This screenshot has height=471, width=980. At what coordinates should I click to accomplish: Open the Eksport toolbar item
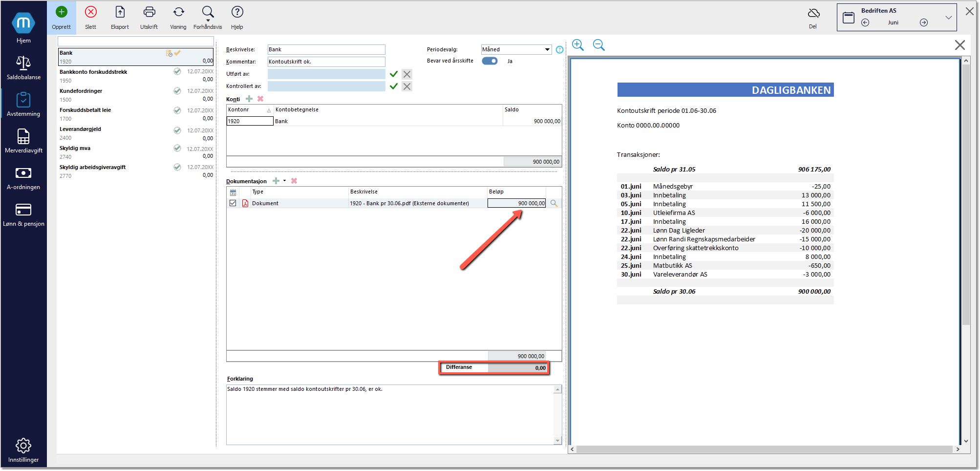pyautogui.click(x=120, y=18)
